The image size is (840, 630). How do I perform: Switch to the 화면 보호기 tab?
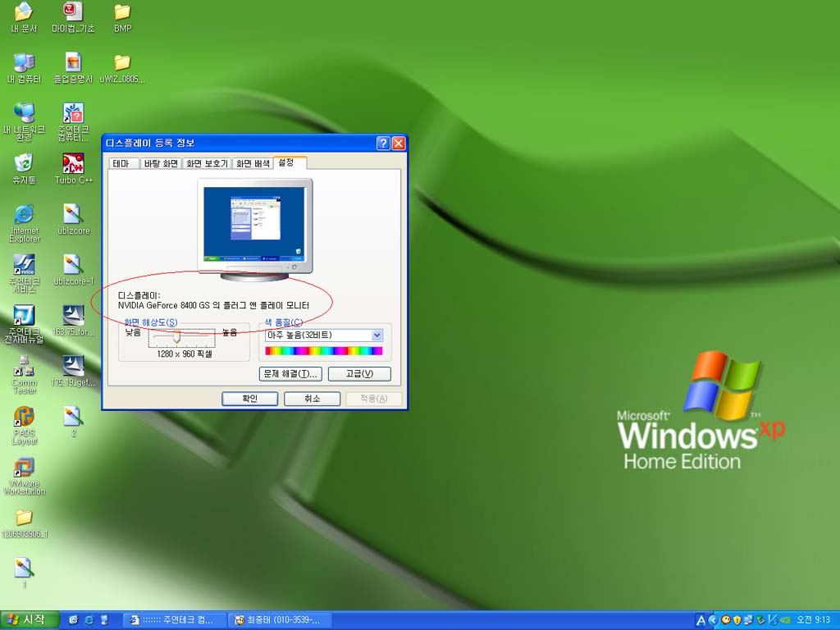[x=207, y=163]
